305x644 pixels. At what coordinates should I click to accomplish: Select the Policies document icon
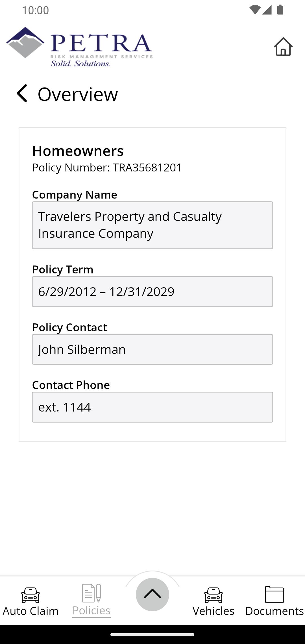coord(91,593)
